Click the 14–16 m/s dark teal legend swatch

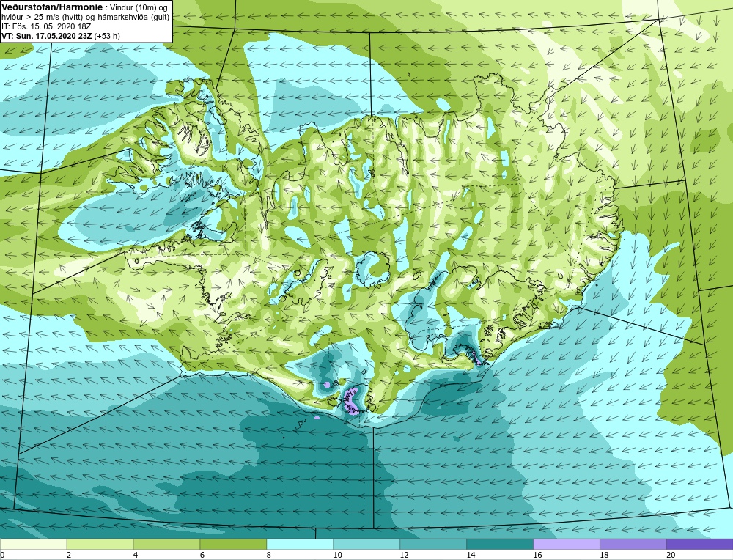click(x=500, y=545)
